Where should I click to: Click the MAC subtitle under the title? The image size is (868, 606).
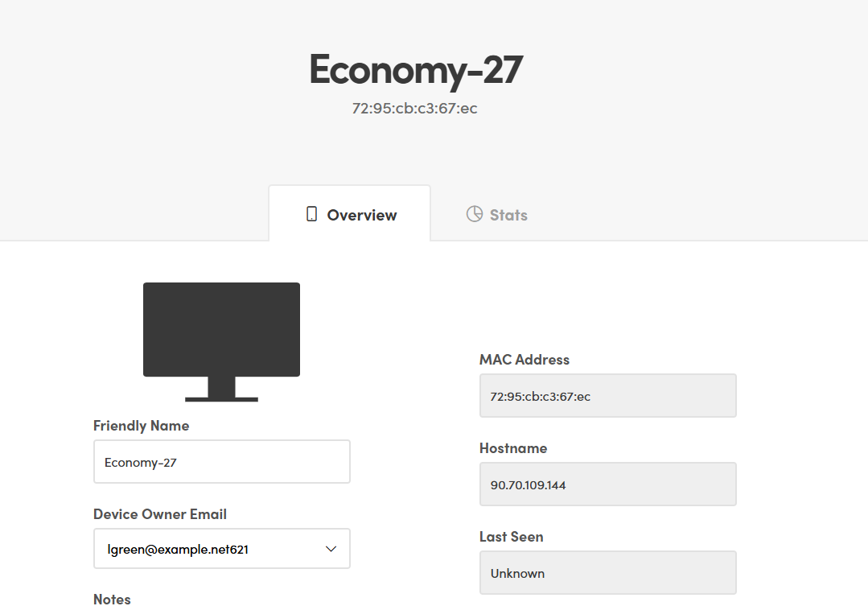pyautogui.click(x=414, y=108)
